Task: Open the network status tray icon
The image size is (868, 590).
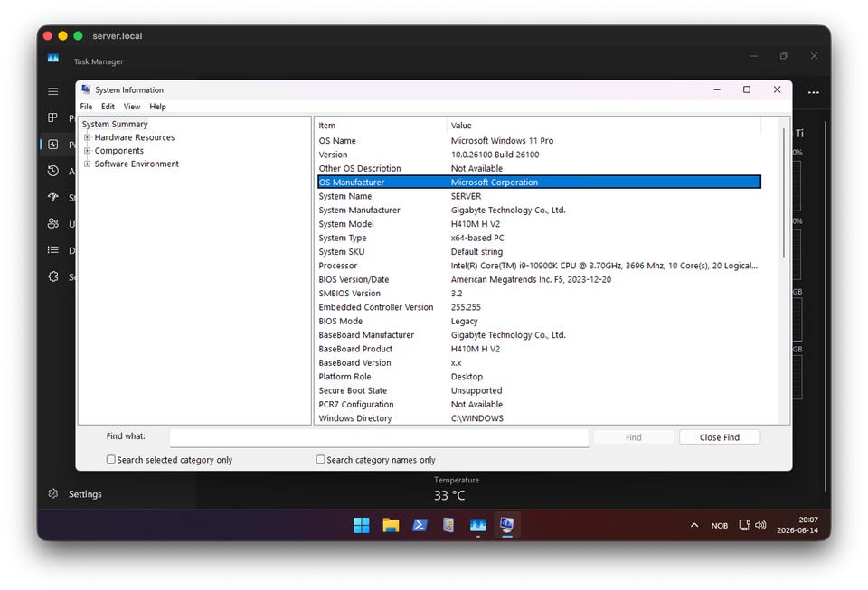Action: (x=744, y=525)
